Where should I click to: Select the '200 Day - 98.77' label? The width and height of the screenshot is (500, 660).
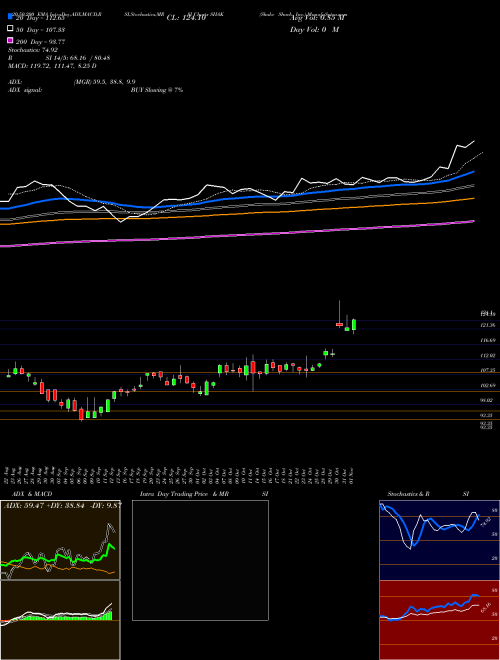[x=40, y=42]
